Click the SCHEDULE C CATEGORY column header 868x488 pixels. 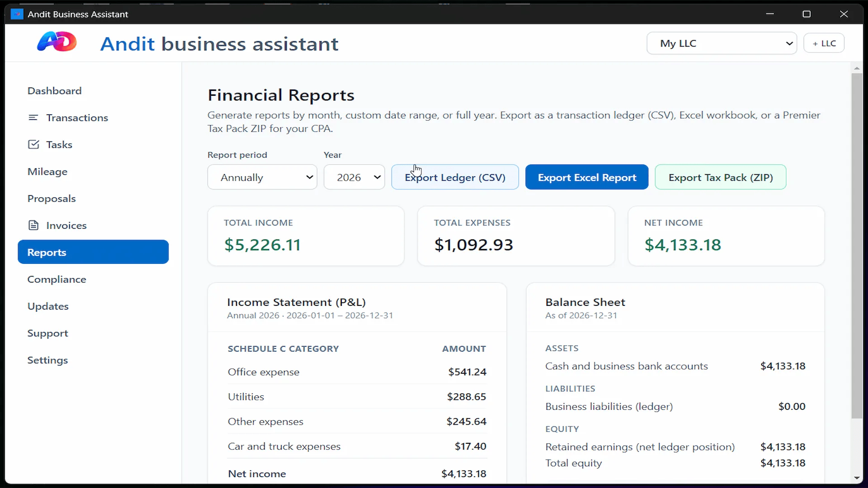click(283, 349)
